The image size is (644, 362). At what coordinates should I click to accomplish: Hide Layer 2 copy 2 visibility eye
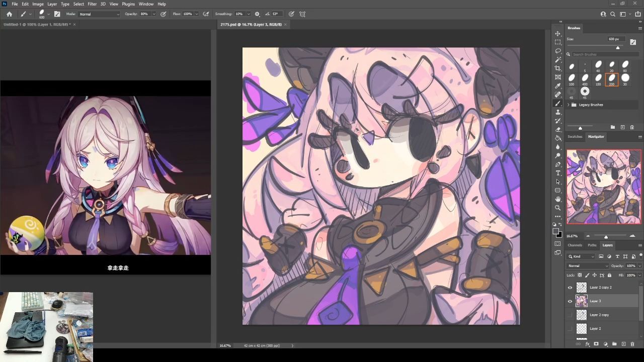click(570, 288)
